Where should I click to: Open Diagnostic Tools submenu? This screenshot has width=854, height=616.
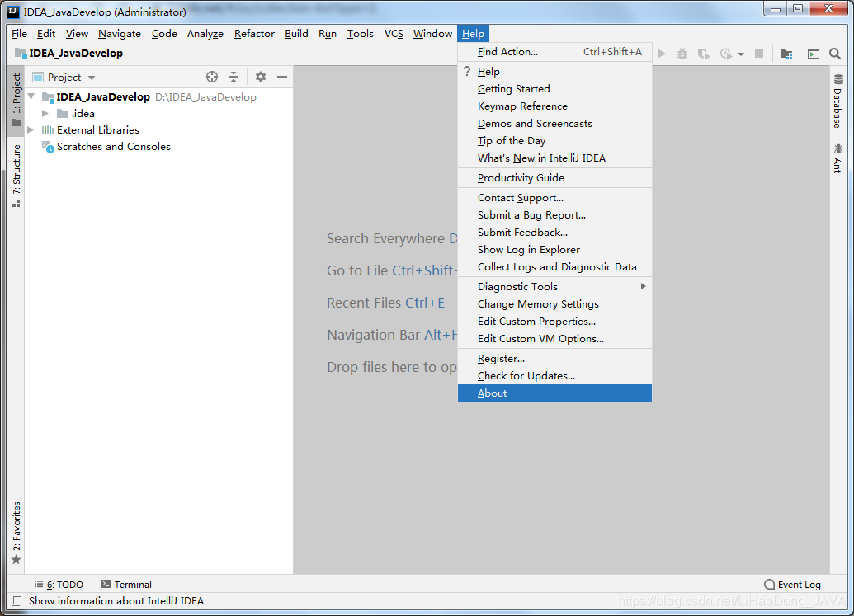pos(554,286)
